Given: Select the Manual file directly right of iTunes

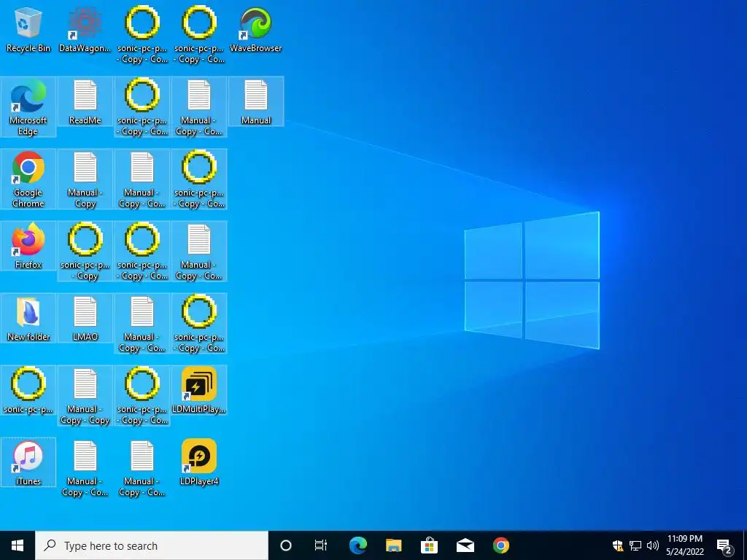Looking at the screenshot, I should pos(85,468).
